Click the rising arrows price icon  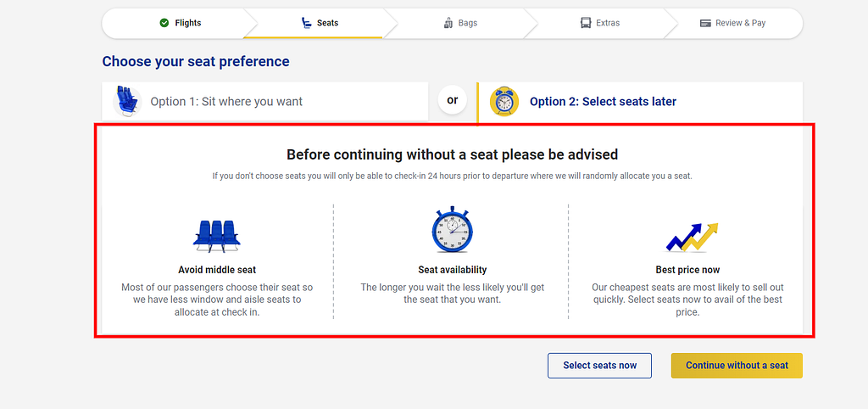point(692,238)
